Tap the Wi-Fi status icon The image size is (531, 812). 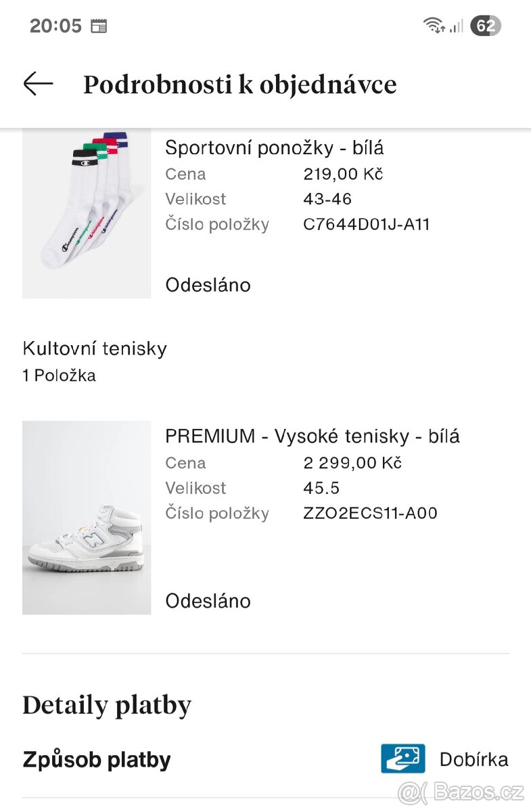(x=433, y=26)
